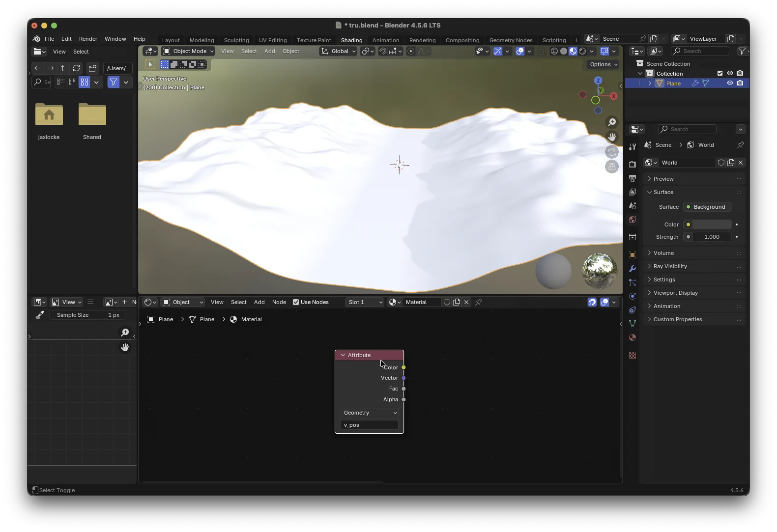
Task: Click the Background surface shader button
Action: coord(708,207)
